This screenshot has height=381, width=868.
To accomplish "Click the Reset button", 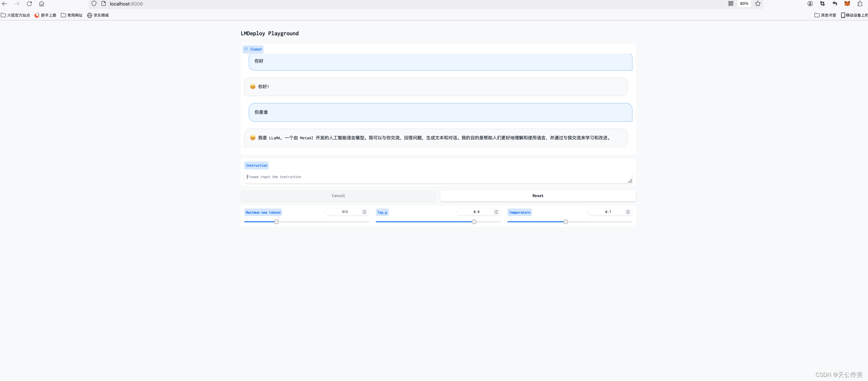I will [x=538, y=196].
